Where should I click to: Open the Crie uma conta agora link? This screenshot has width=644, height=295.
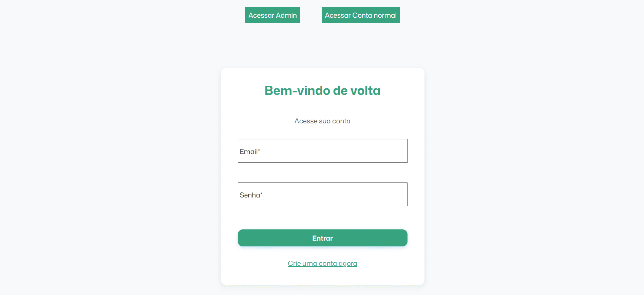point(322,263)
